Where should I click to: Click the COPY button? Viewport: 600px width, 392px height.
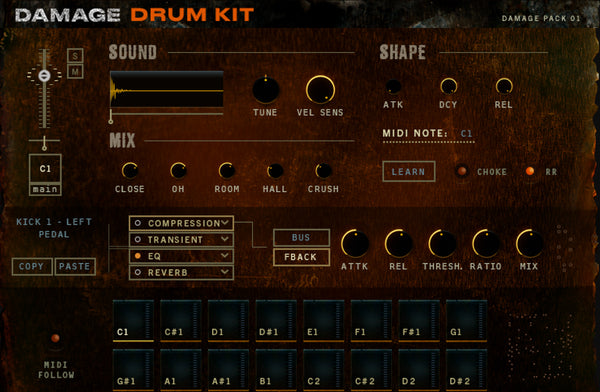coord(32,266)
